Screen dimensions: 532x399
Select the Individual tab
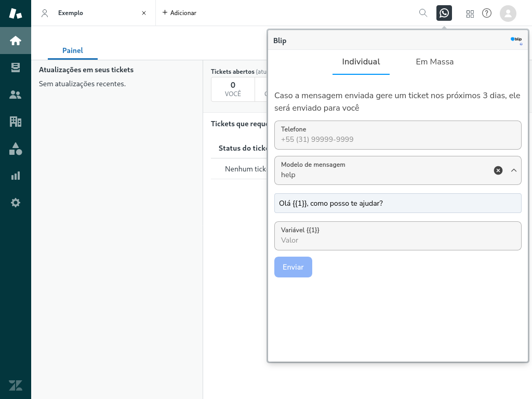[x=361, y=62]
